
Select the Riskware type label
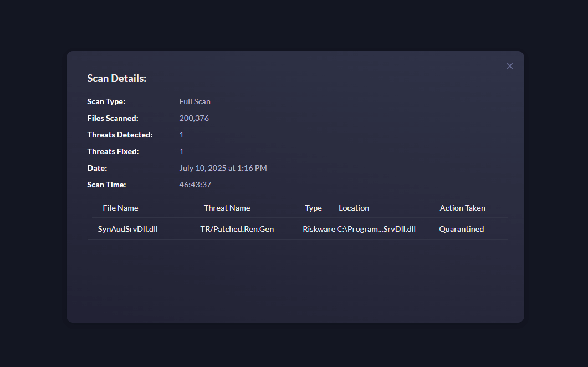pos(317,228)
